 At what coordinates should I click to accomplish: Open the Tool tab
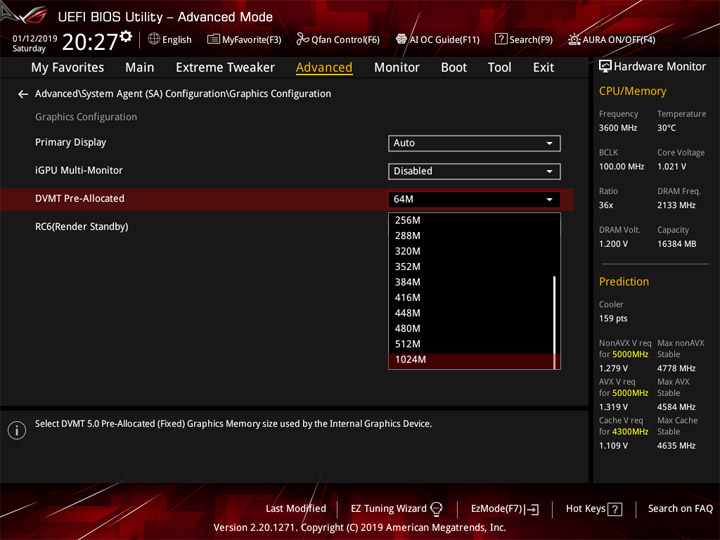click(500, 68)
